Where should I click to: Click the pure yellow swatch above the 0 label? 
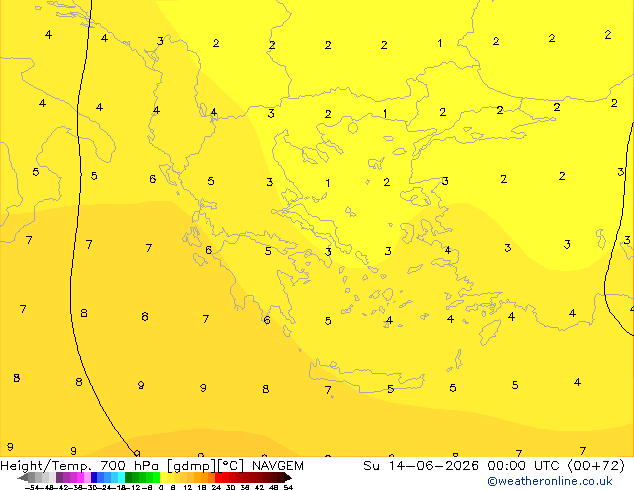(x=163, y=477)
